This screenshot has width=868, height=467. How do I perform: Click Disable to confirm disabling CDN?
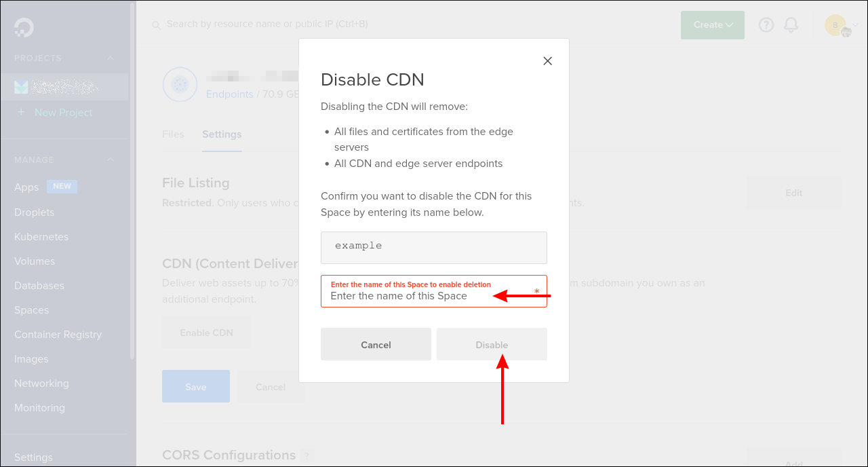pos(492,344)
